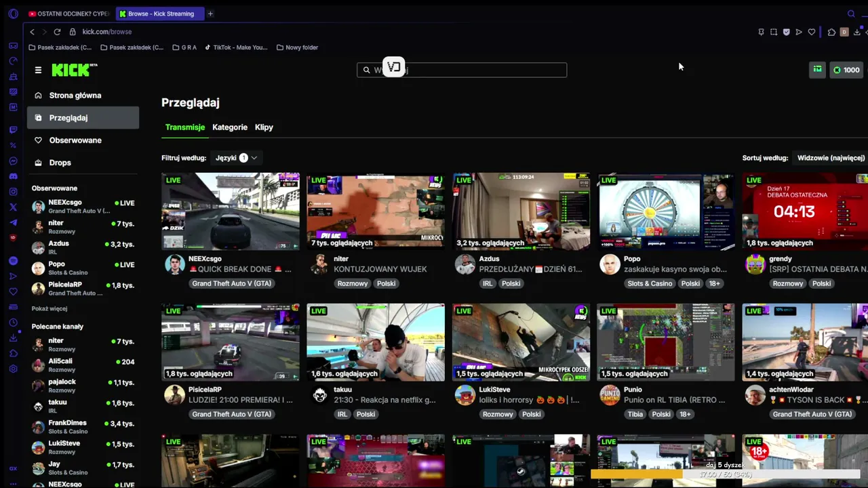
Task: Switch to the YouTube OSTATNI ODCINEK tab
Action: (x=68, y=14)
